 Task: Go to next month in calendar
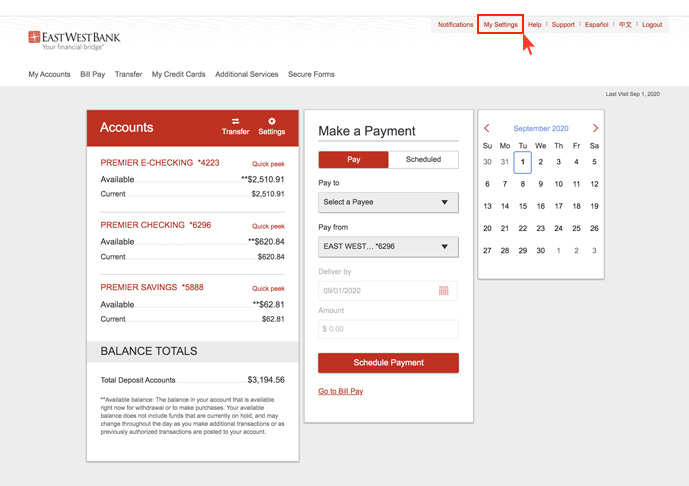pos(595,128)
